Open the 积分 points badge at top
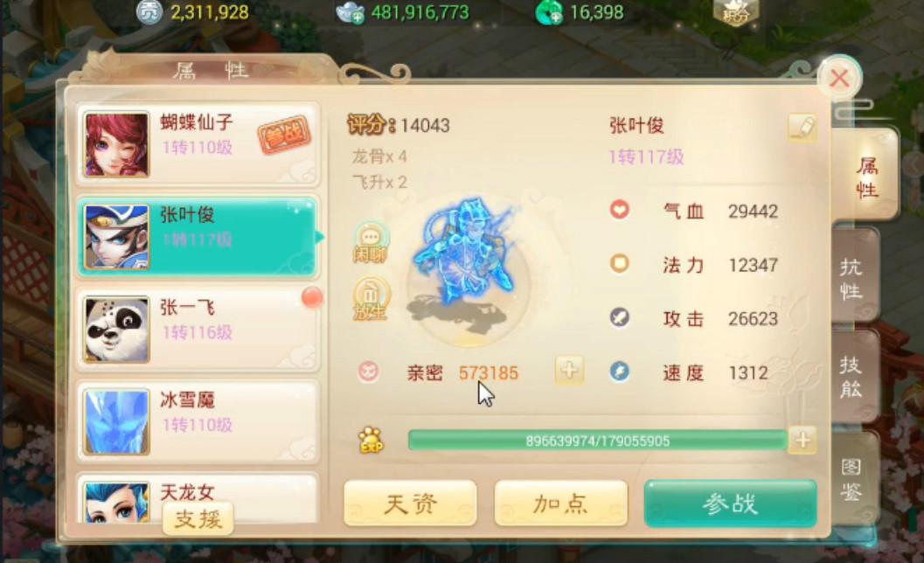Image resolution: width=924 pixels, height=563 pixels. point(735,11)
